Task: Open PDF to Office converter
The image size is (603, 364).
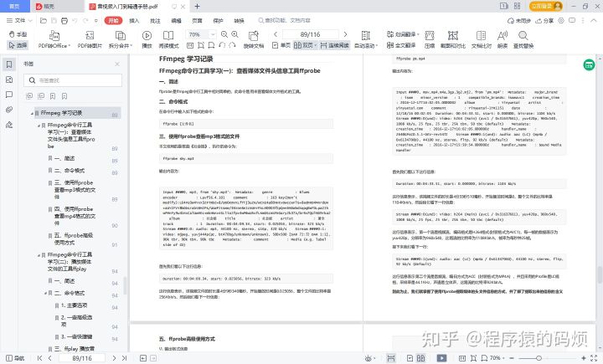Action: pos(54,39)
